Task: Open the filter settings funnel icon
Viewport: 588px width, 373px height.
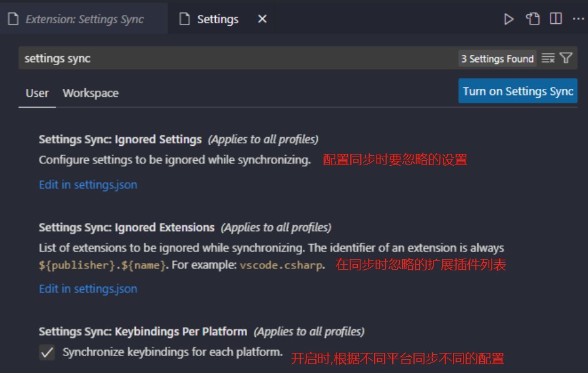Action: coord(566,58)
